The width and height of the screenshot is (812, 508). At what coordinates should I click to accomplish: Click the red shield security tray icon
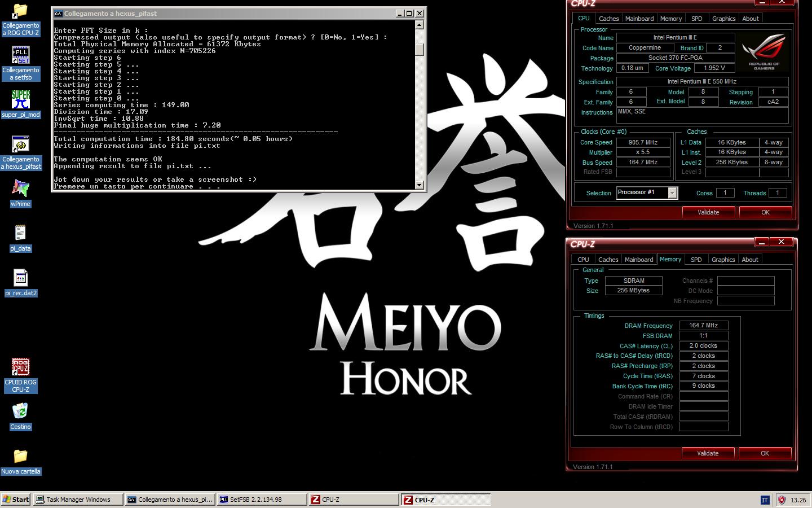(782, 500)
